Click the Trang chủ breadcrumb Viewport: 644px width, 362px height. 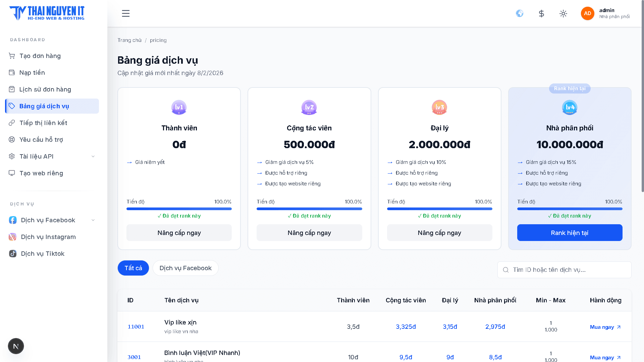click(x=129, y=40)
